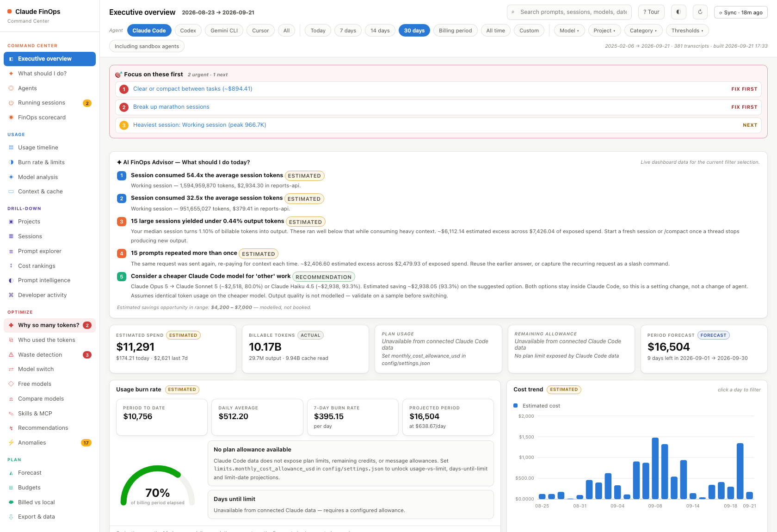Click the Context & cache icon

pos(11,192)
